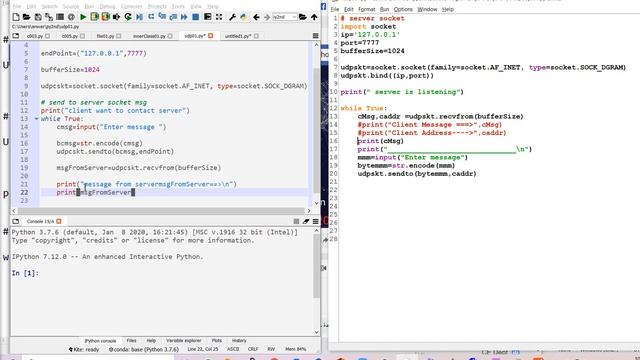640x360 pixels.
Task: Click Run cell and advance icon
Action: 105,17
